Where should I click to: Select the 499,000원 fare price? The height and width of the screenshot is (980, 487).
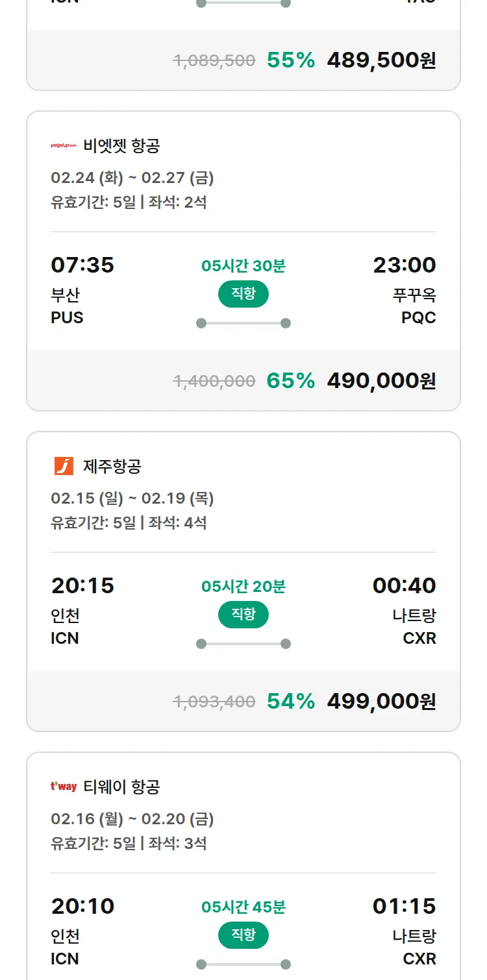[x=381, y=701]
